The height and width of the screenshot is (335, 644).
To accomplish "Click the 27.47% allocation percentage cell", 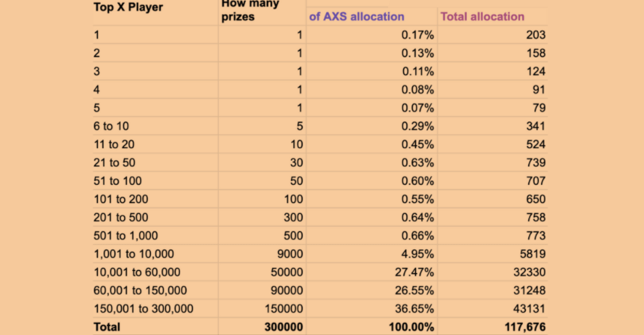I will coord(416,272).
